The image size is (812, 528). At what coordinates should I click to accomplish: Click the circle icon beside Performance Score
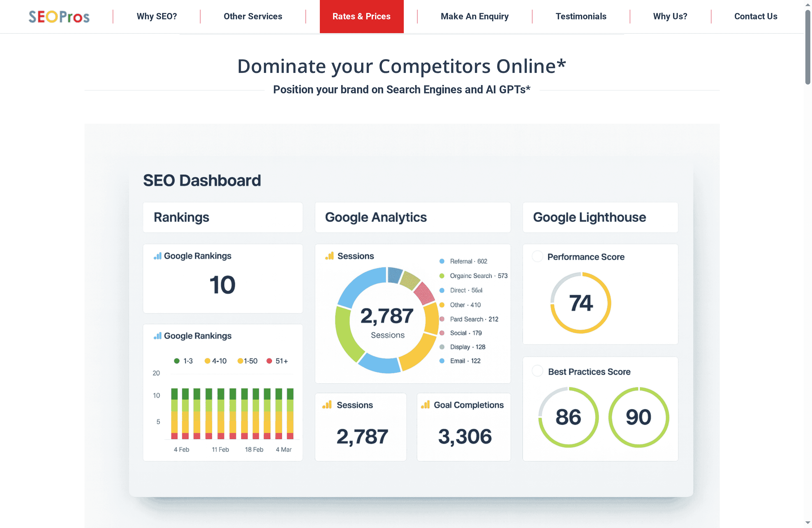pyautogui.click(x=537, y=256)
